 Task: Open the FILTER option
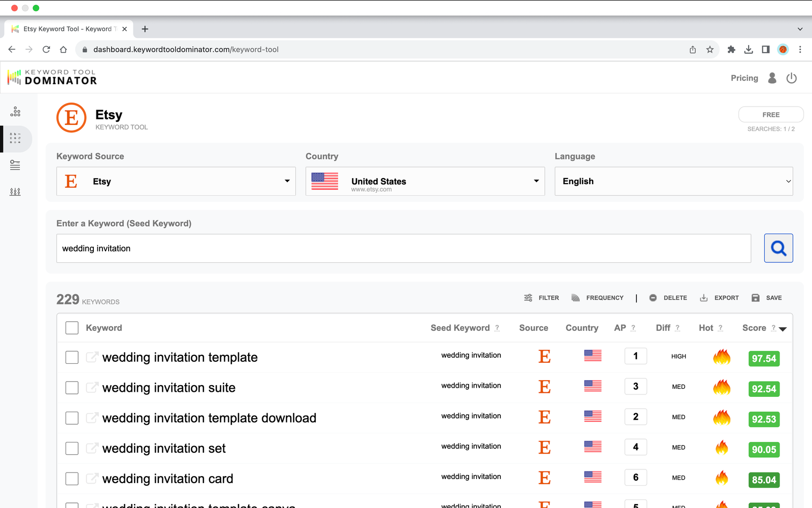[x=542, y=298]
